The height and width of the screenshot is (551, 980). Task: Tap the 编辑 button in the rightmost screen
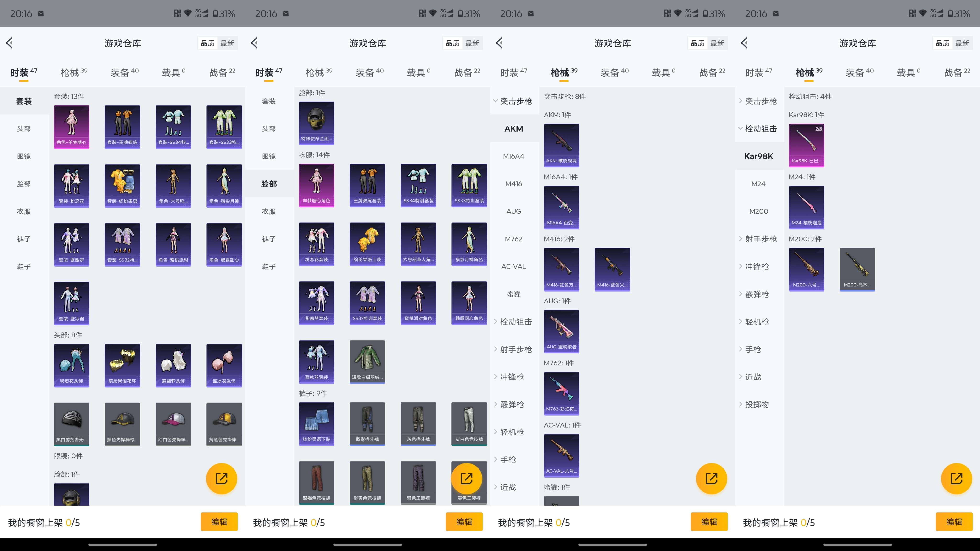click(x=954, y=522)
